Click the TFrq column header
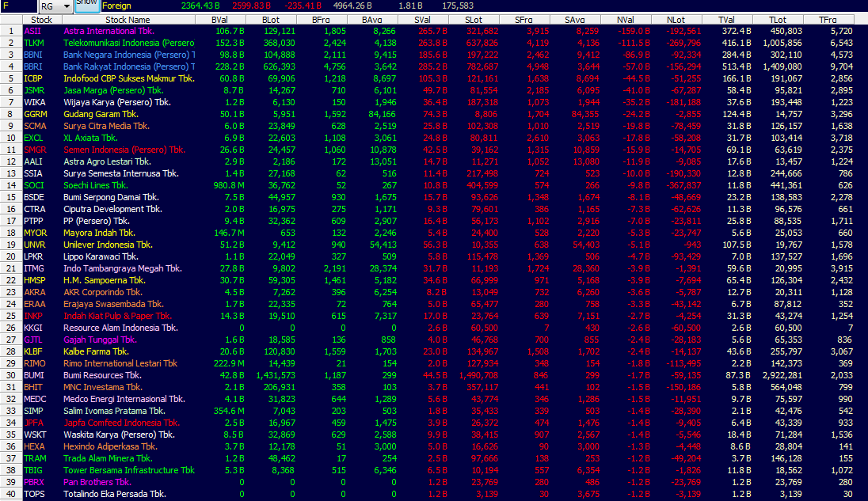Screen dimensions: 868x501 (828, 20)
